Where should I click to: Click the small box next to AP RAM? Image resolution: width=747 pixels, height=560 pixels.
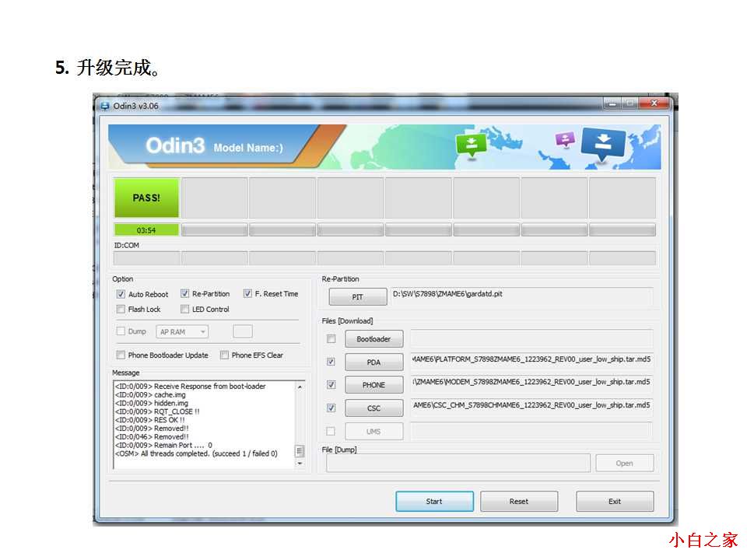(243, 331)
